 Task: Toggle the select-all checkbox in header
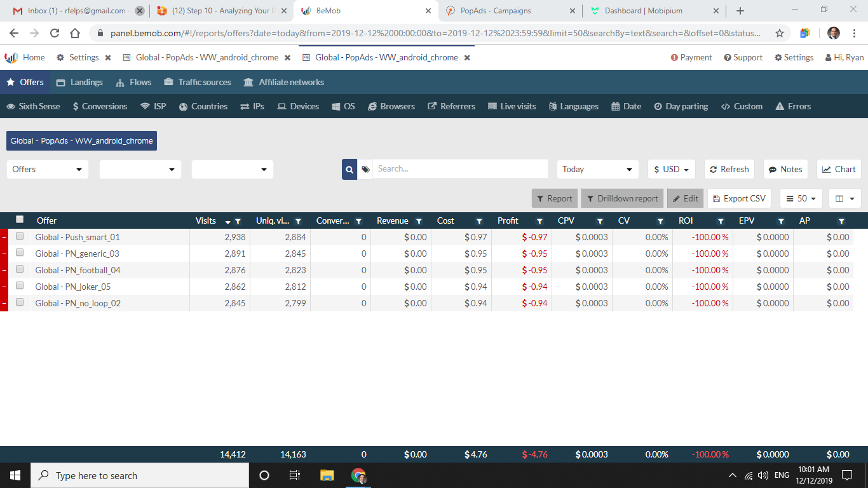click(20, 219)
